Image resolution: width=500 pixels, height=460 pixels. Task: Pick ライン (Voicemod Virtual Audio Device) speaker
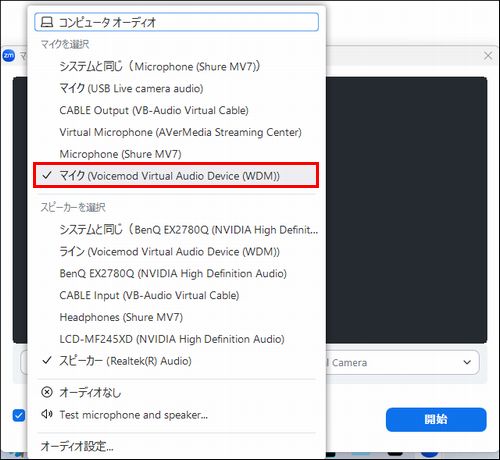(x=176, y=251)
